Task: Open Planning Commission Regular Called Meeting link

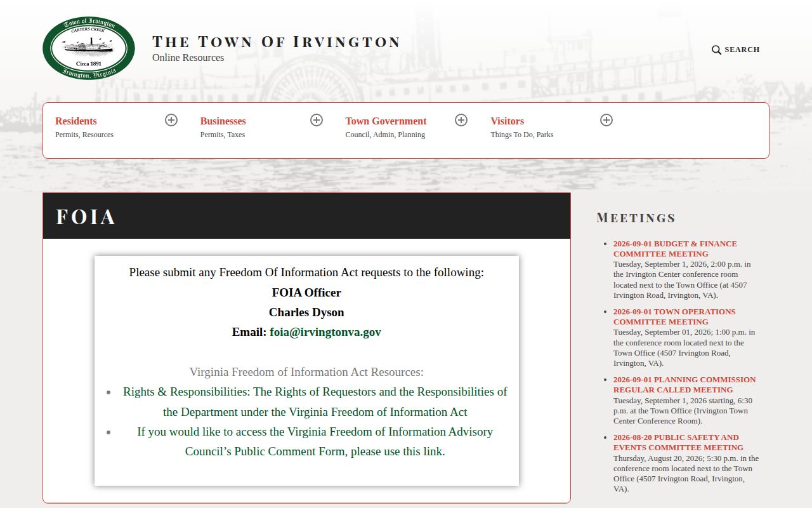Action: tap(684, 384)
